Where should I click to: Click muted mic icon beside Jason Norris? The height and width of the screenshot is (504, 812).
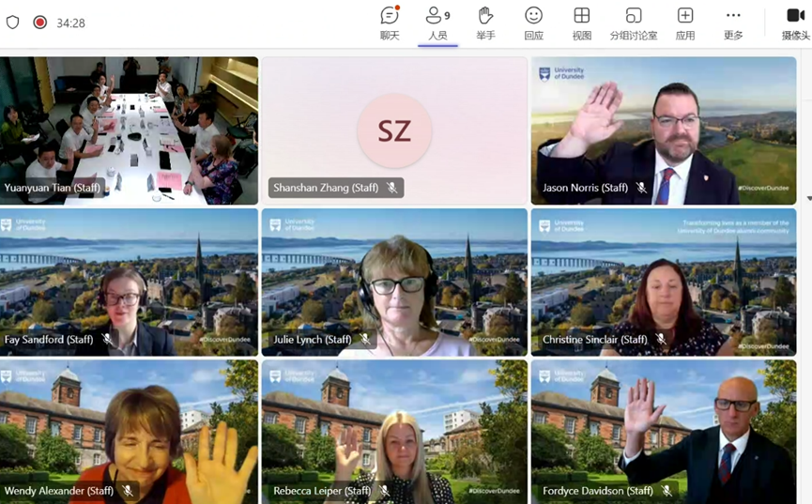(x=642, y=188)
